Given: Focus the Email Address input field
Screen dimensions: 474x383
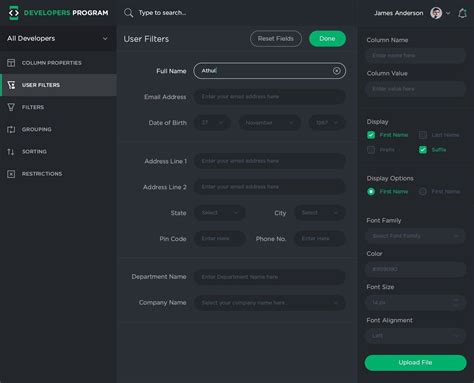Looking at the screenshot, I should pos(270,97).
